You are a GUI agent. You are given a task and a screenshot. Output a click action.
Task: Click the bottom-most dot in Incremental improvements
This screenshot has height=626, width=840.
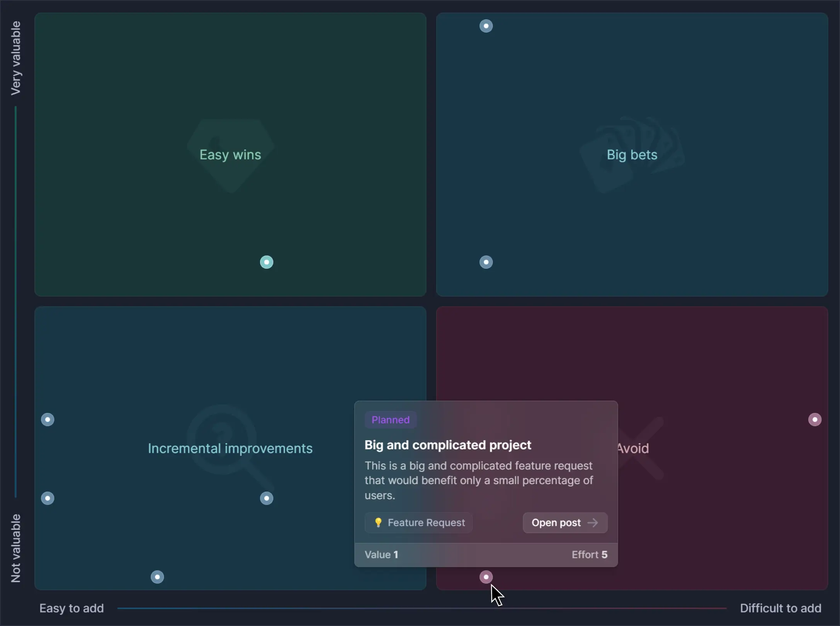point(157,577)
